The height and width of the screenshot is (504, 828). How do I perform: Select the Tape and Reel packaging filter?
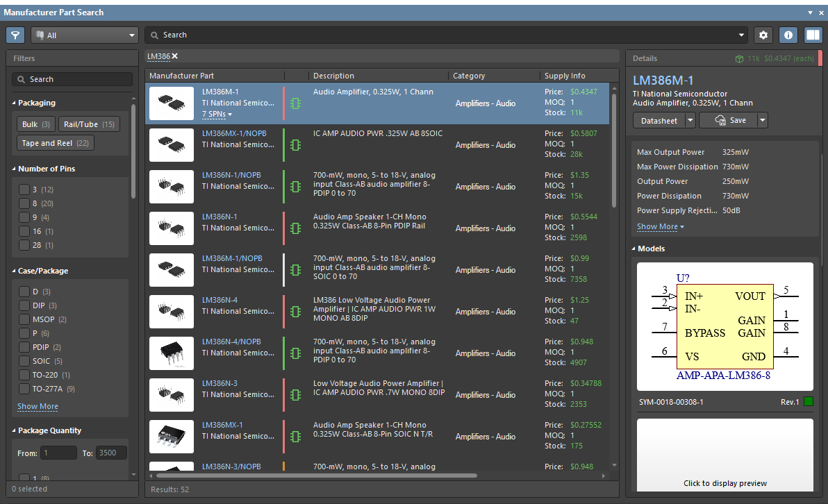pyautogui.click(x=56, y=143)
